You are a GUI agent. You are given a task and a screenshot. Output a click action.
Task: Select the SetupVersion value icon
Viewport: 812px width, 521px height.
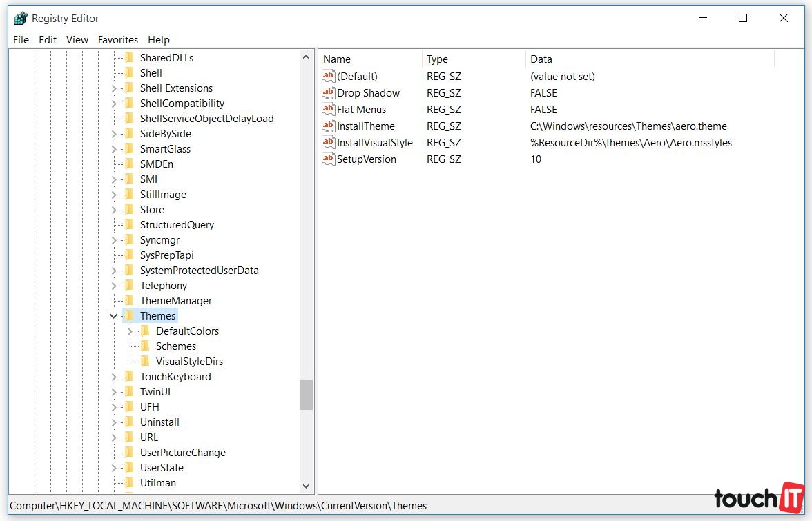(329, 159)
